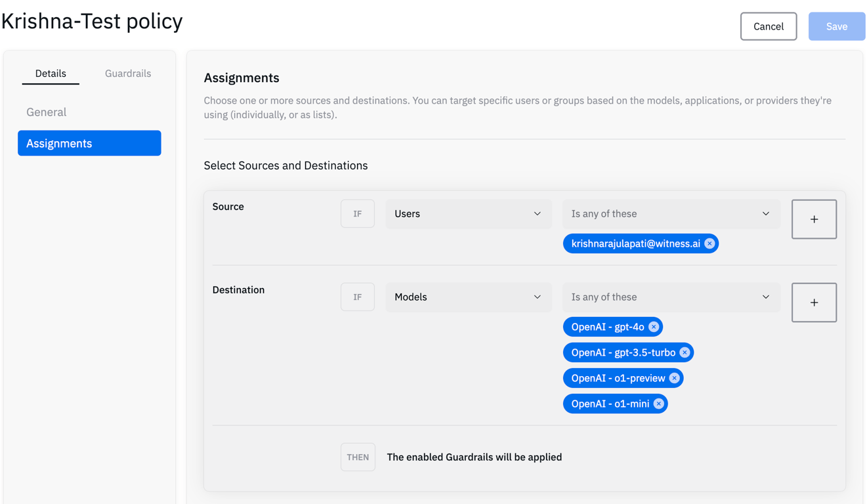Open the Destination Models dropdown
The height and width of the screenshot is (504, 867).
468,297
